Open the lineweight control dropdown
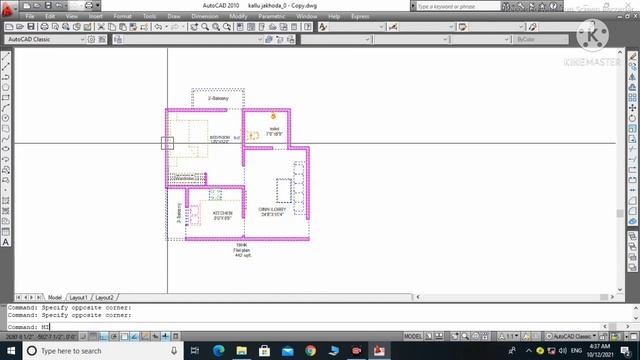 tap(480, 39)
